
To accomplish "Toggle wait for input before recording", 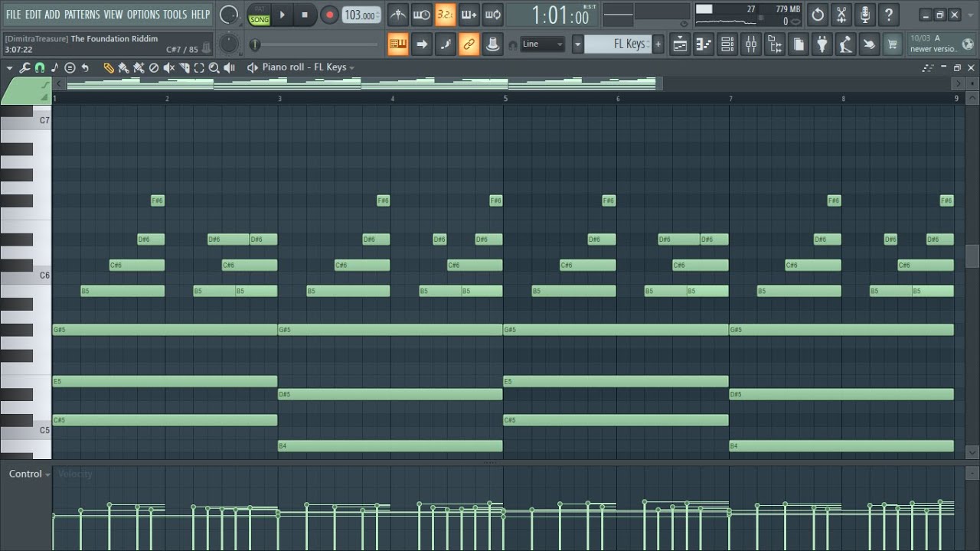I will tap(421, 15).
